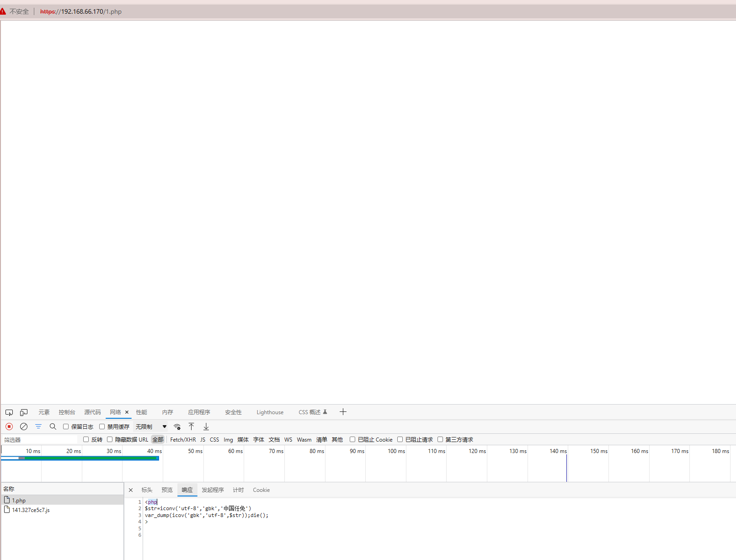Screen dimensions: 736x560
Task: Filter requests by Fetch/XHR
Action: [x=183, y=440]
